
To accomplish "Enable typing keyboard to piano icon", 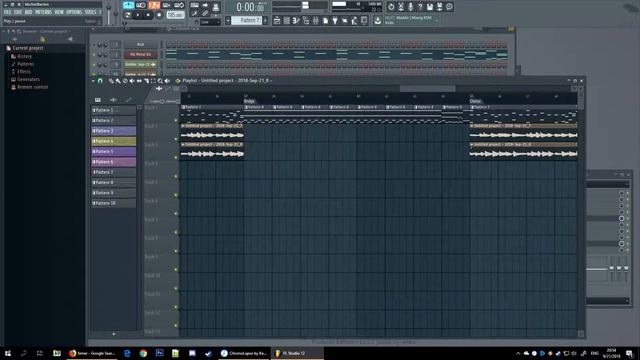I will click(195, 5).
